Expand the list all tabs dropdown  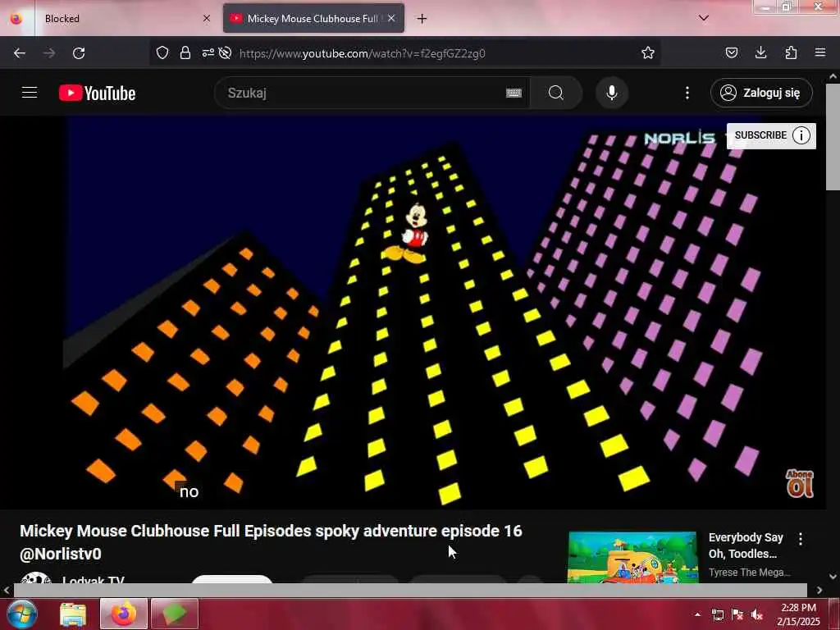coord(704,18)
